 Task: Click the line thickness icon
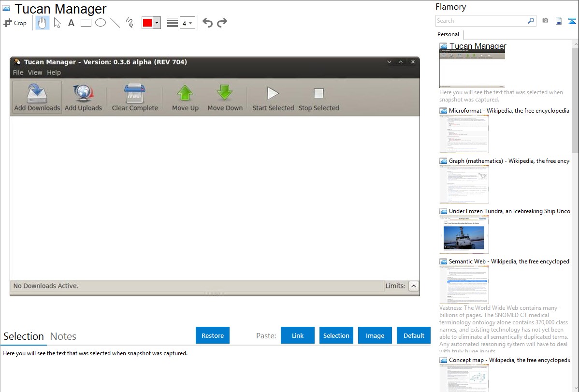pyautogui.click(x=173, y=23)
